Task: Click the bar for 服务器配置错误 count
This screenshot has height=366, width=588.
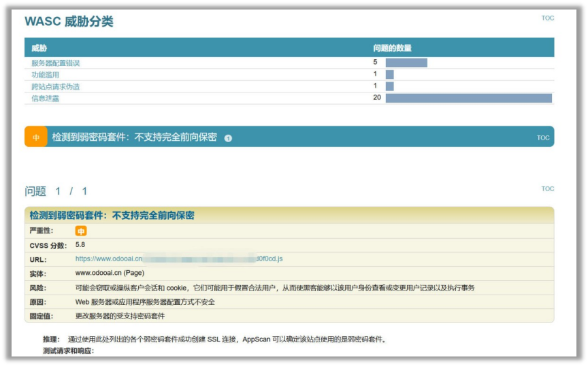Action: 406,63
